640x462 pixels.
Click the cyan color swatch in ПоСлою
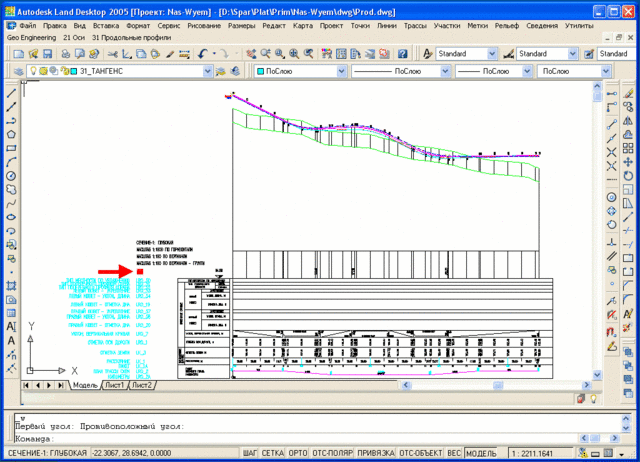pyautogui.click(x=260, y=71)
